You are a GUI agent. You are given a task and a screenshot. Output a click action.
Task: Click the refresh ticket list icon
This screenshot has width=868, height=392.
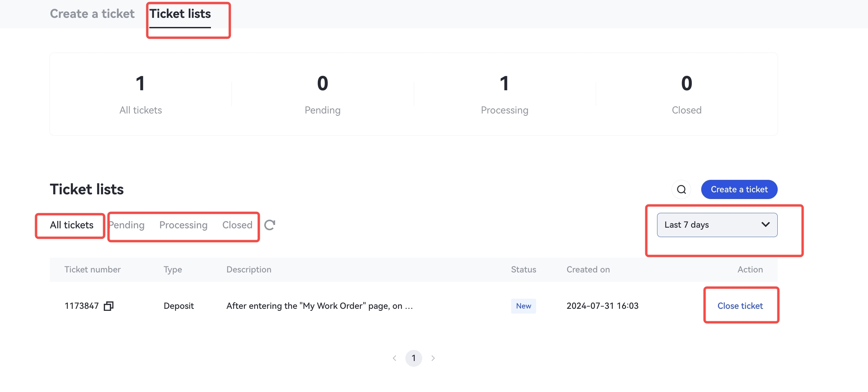pyautogui.click(x=270, y=225)
